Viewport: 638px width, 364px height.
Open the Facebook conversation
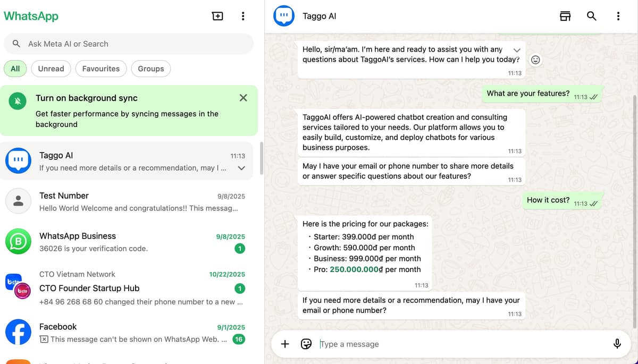pos(128,332)
